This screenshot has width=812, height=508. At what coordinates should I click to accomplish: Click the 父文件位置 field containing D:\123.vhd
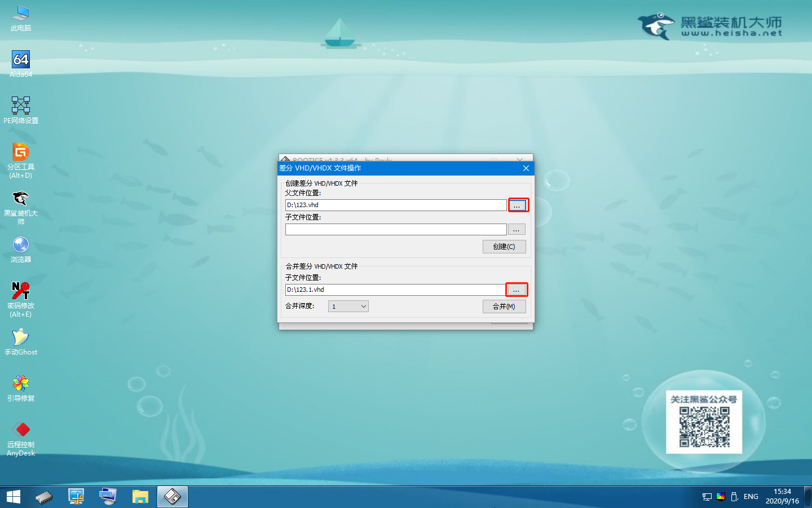click(x=396, y=205)
